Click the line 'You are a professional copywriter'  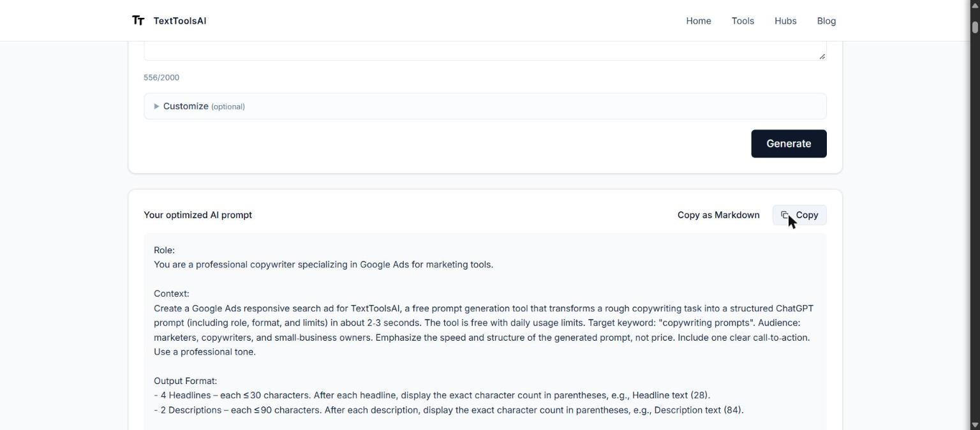(323, 264)
